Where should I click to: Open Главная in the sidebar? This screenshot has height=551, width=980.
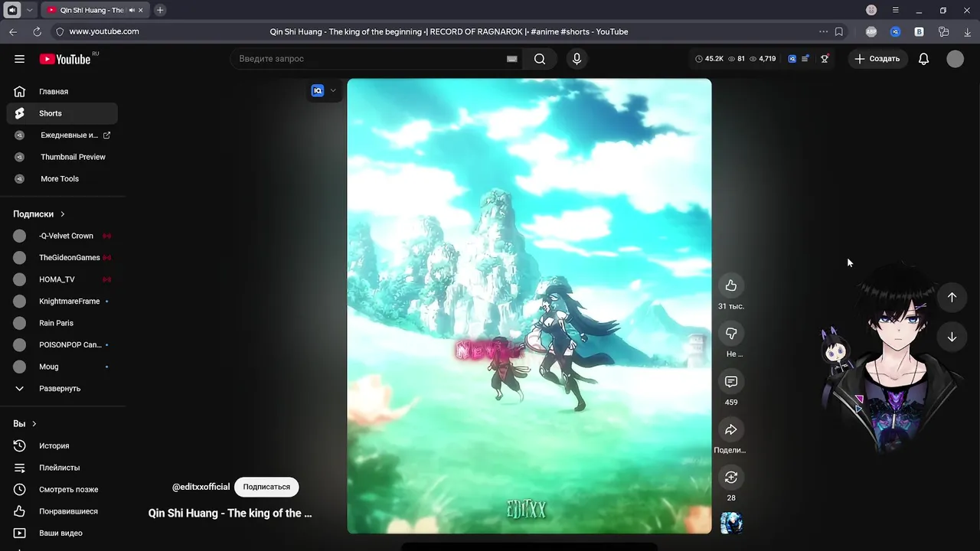pos(61,92)
